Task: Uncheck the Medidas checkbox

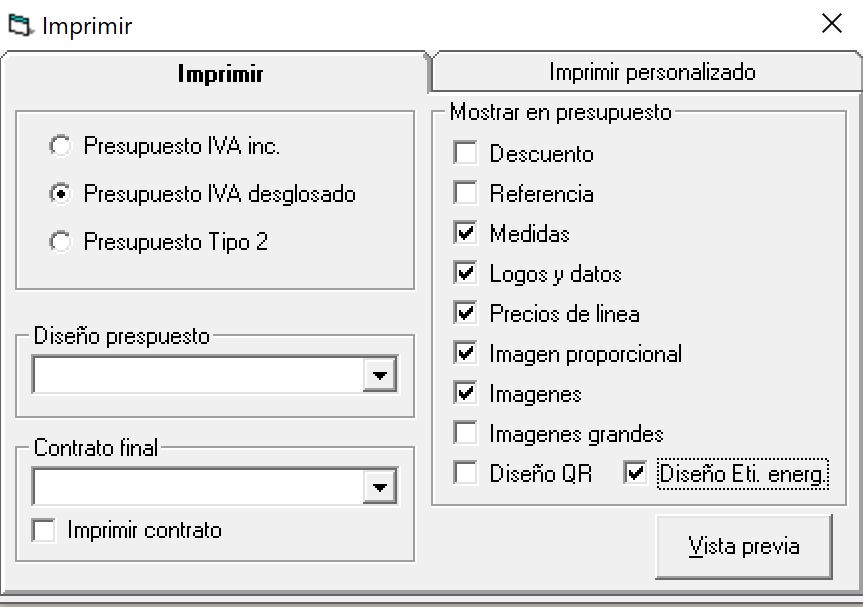Action: 465,233
